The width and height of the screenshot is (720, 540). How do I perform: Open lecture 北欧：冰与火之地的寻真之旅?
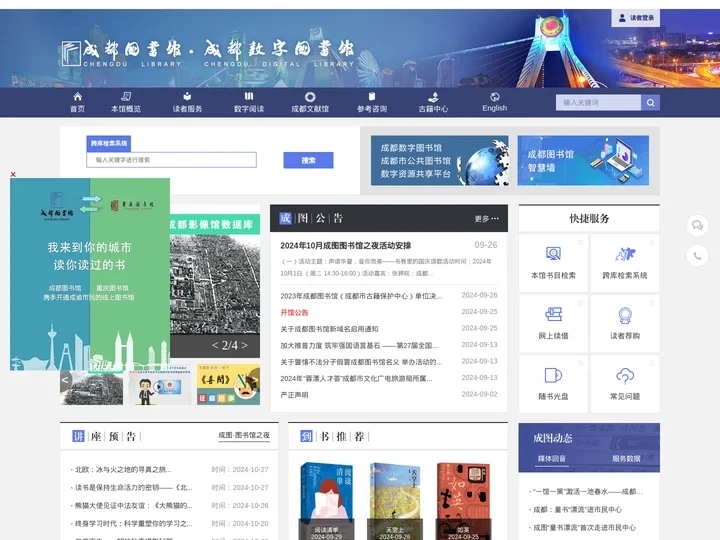pos(123,469)
